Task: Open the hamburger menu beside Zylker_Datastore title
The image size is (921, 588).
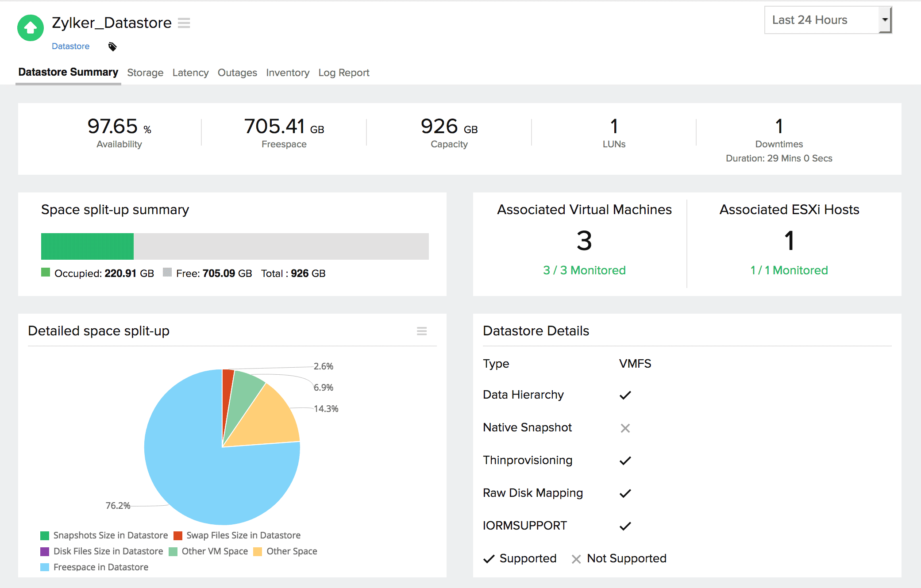Action: pos(184,23)
